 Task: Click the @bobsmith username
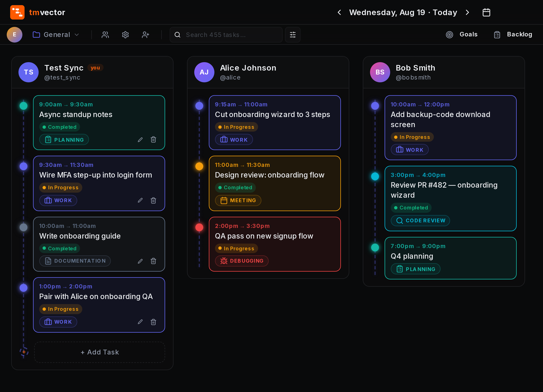(413, 77)
